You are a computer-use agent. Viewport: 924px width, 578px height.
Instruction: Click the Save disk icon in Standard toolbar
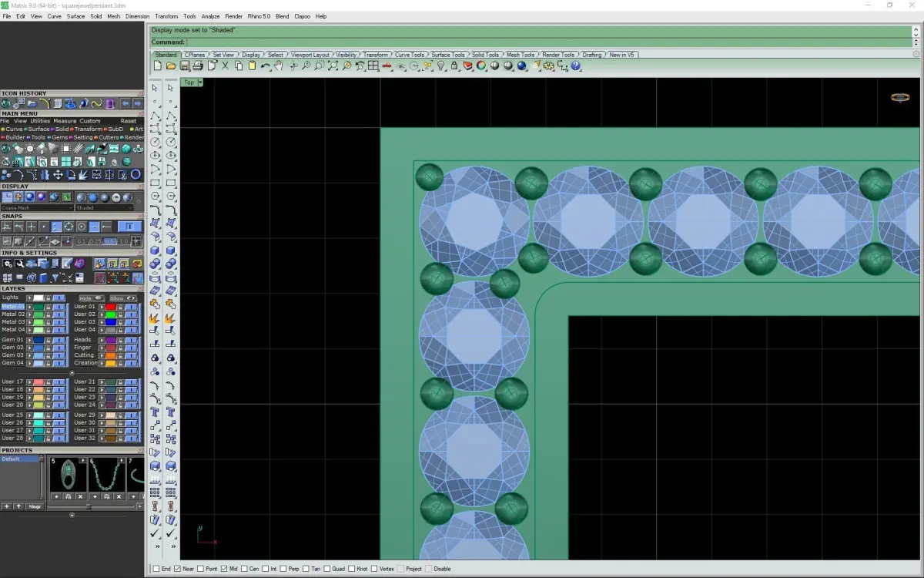pyautogui.click(x=185, y=66)
